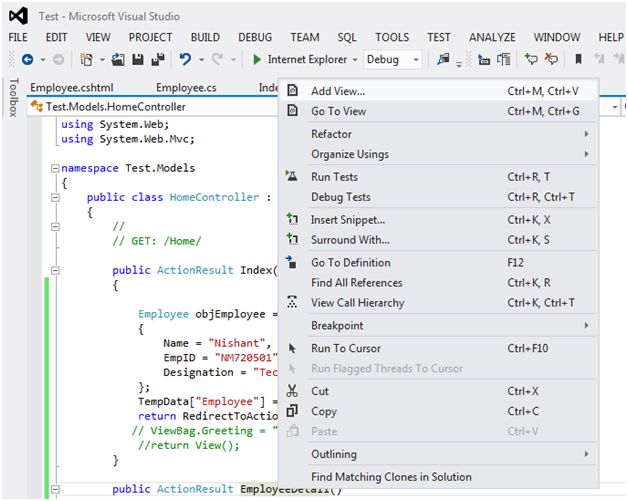Open the Internet Explorer browser dropdown arrow
Screen dimensions: 628x501
355,60
